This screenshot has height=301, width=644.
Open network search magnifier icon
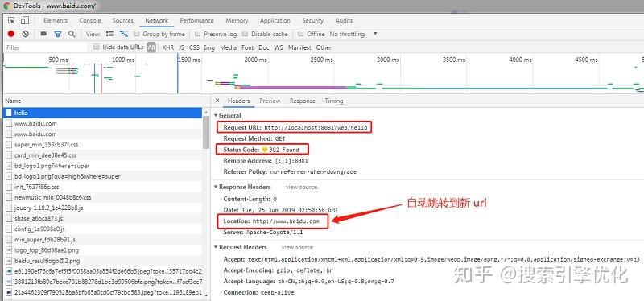click(x=72, y=34)
